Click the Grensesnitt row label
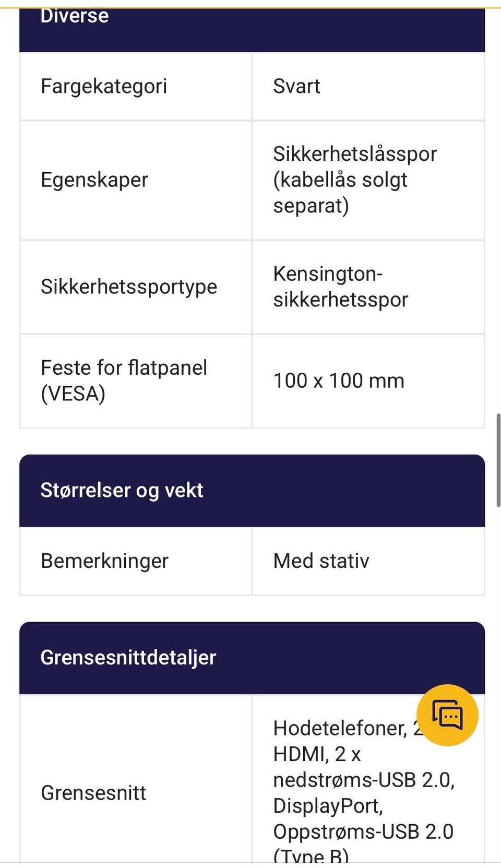 tap(93, 793)
